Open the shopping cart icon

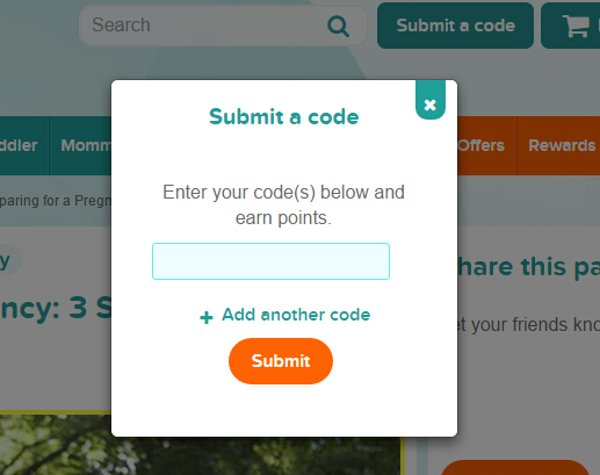pyautogui.click(x=576, y=26)
